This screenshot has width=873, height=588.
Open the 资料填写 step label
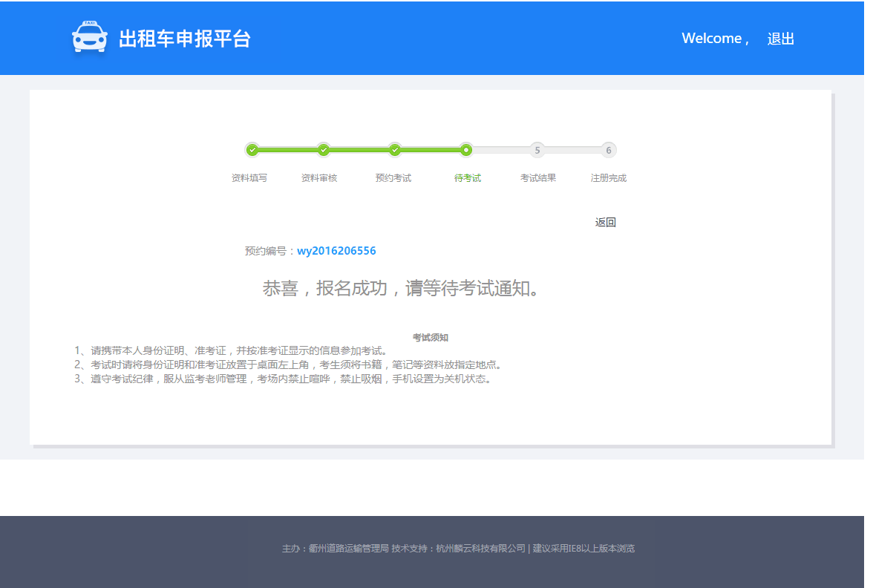pos(249,178)
